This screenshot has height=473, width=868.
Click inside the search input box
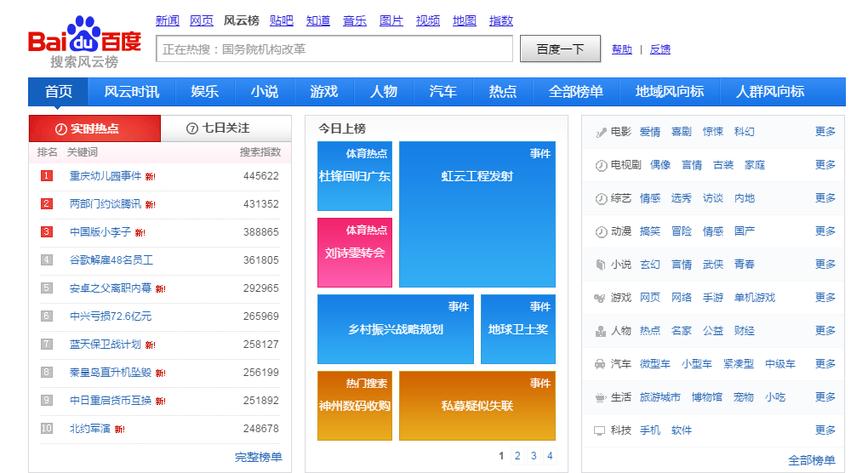point(334,49)
